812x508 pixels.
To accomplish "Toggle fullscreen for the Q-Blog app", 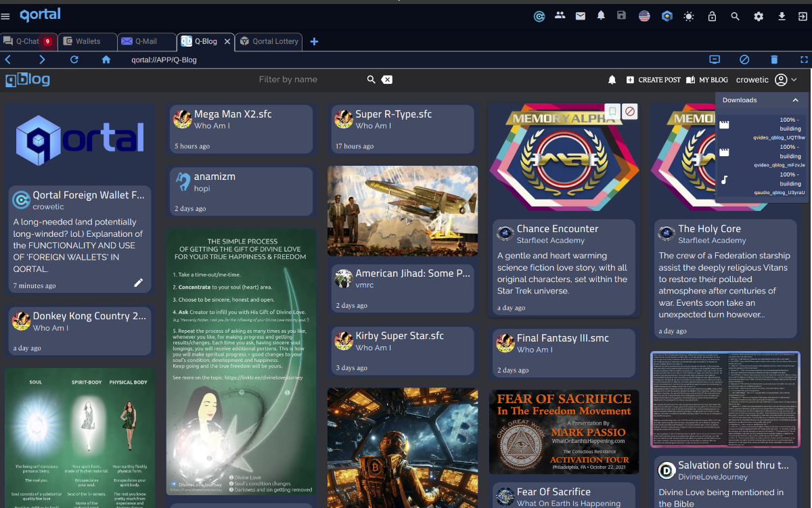I will click(804, 60).
